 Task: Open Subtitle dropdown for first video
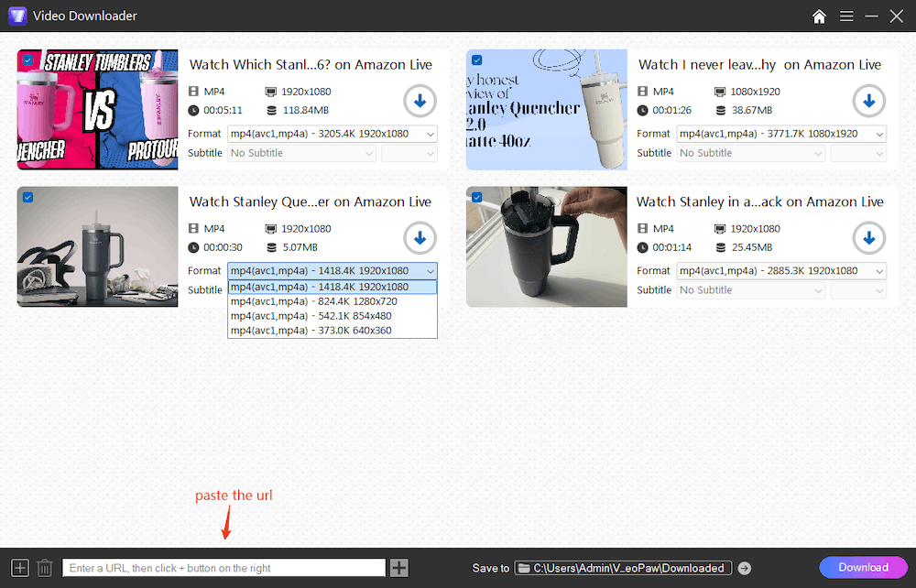coord(301,153)
